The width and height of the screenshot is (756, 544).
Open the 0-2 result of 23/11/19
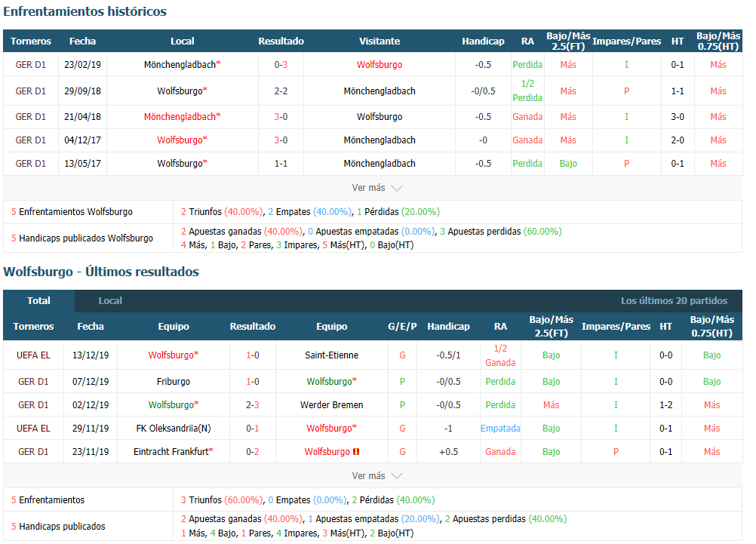pos(253,452)
